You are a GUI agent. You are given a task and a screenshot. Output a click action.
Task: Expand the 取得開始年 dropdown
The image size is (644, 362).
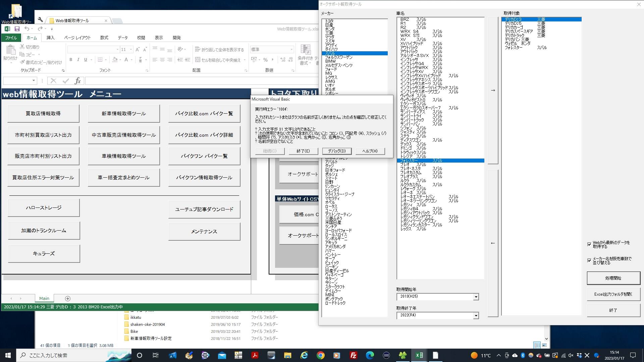476,297
